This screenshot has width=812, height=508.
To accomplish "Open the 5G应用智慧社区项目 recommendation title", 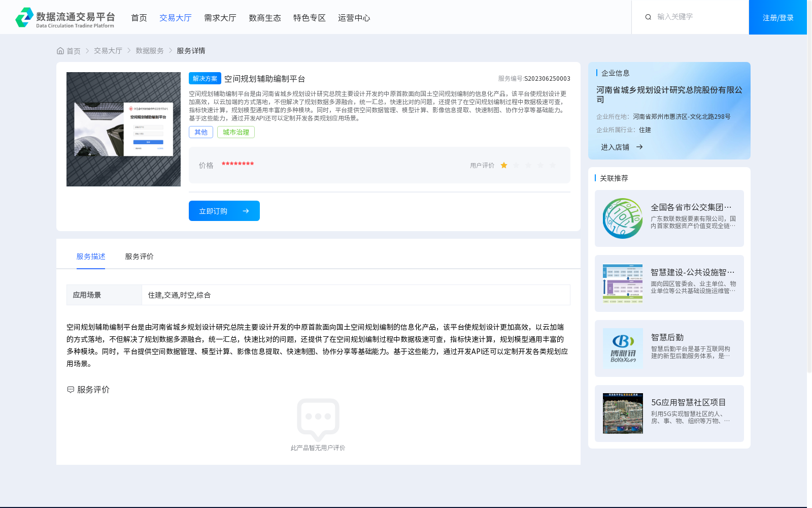I will click(689, 402).
